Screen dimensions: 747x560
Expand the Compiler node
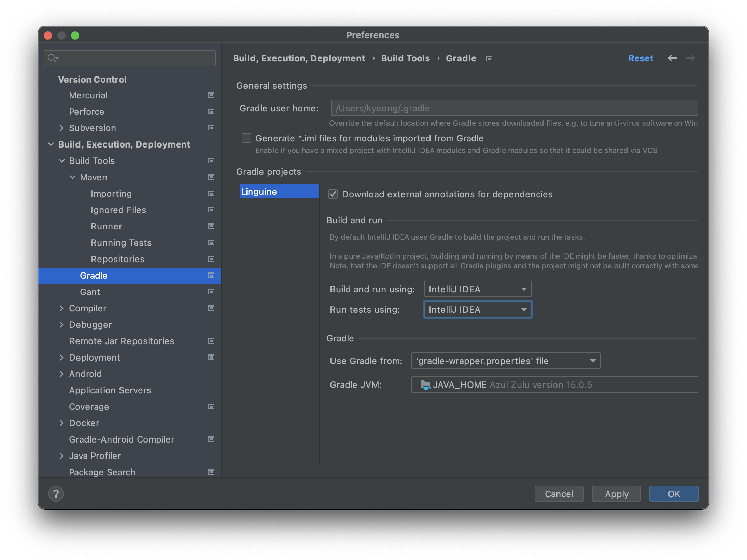coord(61,308)
